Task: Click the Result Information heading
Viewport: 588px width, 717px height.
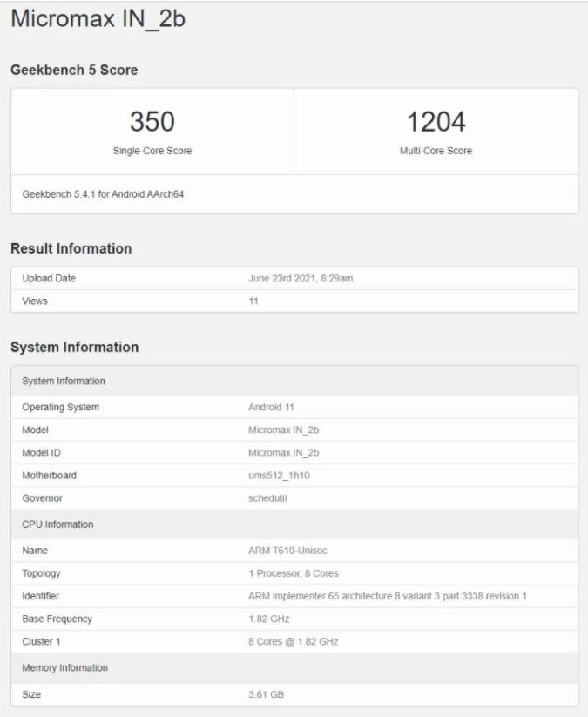Action: [71, 248]
